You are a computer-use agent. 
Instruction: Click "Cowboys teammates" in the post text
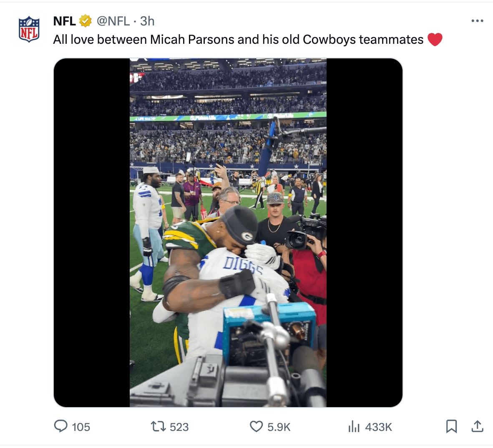[363, 40]
